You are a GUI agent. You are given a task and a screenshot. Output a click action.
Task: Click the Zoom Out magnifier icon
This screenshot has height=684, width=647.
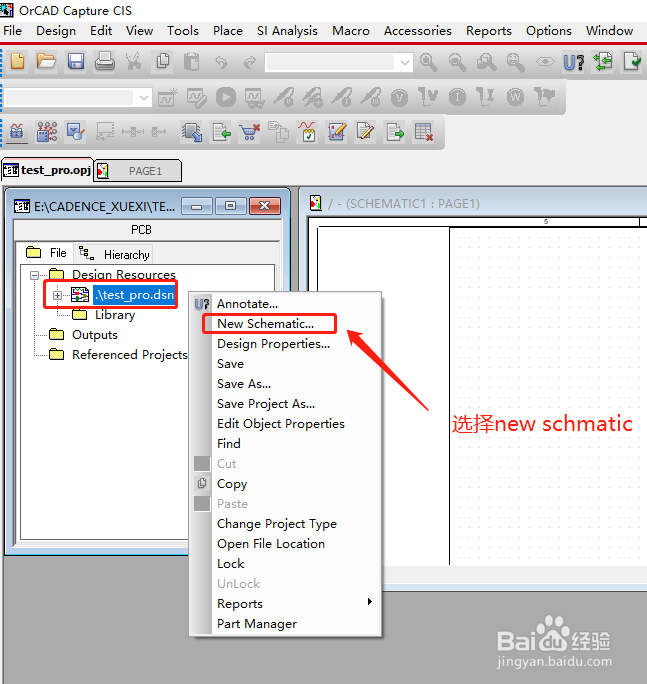tap(457, 62)
